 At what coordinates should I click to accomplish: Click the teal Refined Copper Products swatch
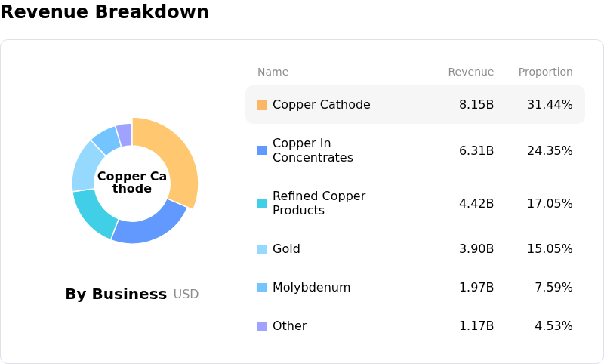(262, 203)
